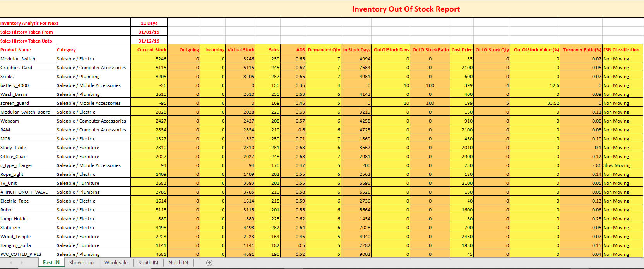Select the Modular_Switch product cell
The width and height of the screenshot is (644, 269).
coord(28,58)
